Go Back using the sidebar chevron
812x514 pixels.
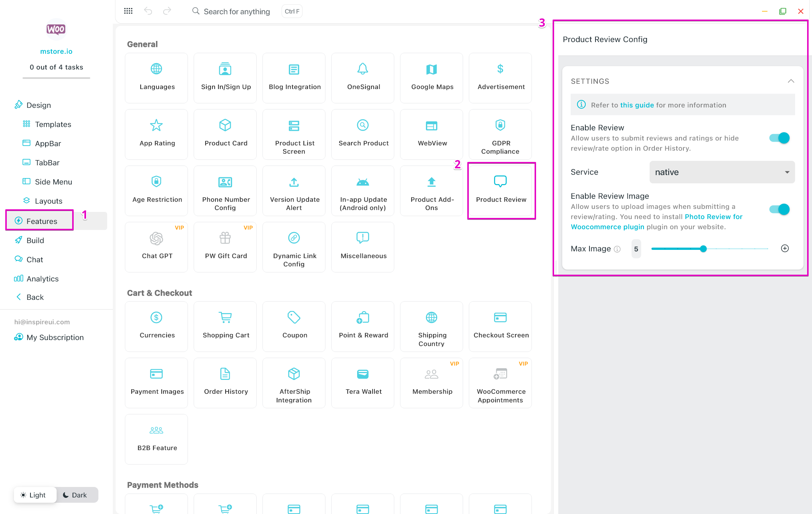[19, 297]
